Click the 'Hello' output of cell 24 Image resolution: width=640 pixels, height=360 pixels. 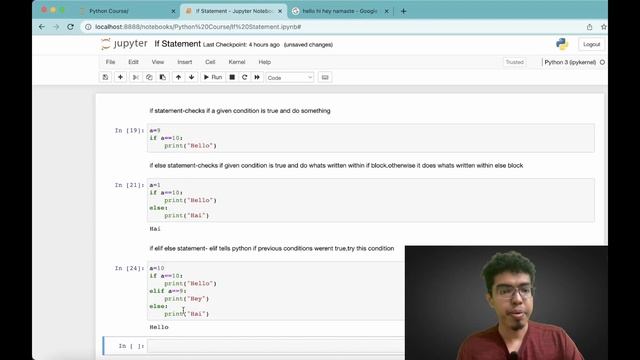click(x=159, y=327)
